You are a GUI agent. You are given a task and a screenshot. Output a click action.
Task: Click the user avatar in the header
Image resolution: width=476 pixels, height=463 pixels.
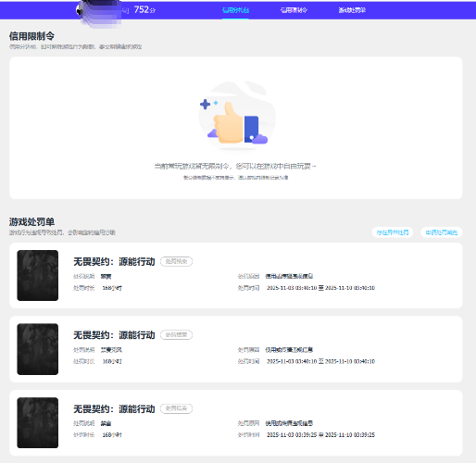point(80,10)
